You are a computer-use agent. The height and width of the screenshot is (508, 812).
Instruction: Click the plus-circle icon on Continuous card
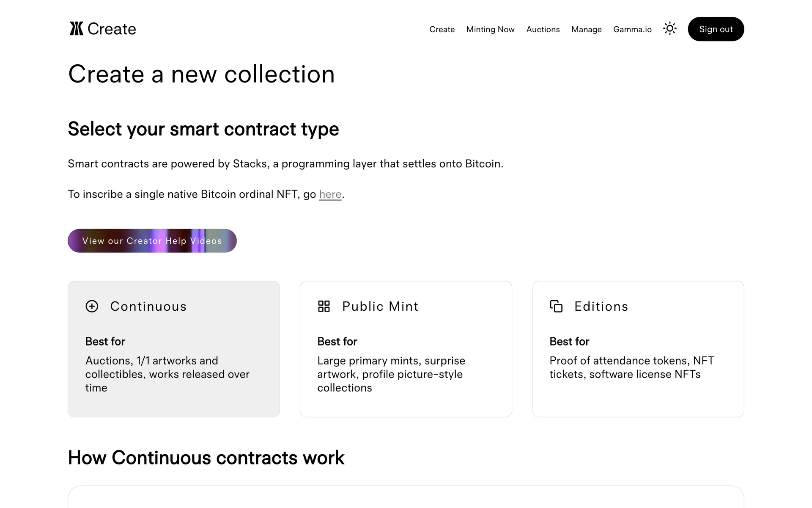pos(92,306)
